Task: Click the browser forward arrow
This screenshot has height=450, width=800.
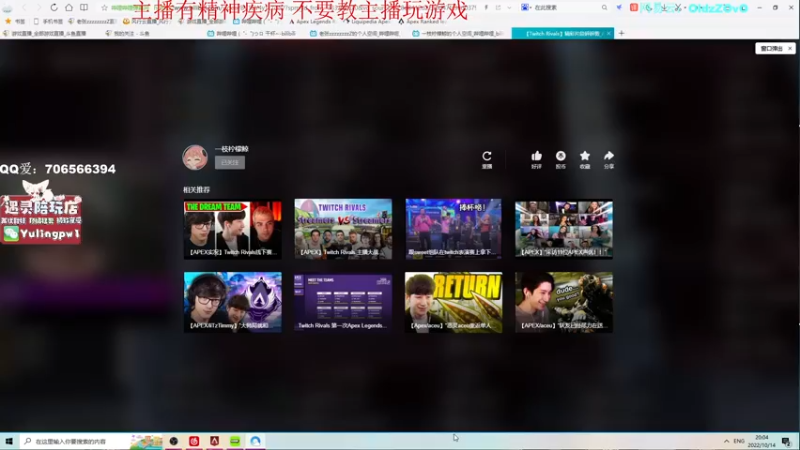Action: pos(38,8)
